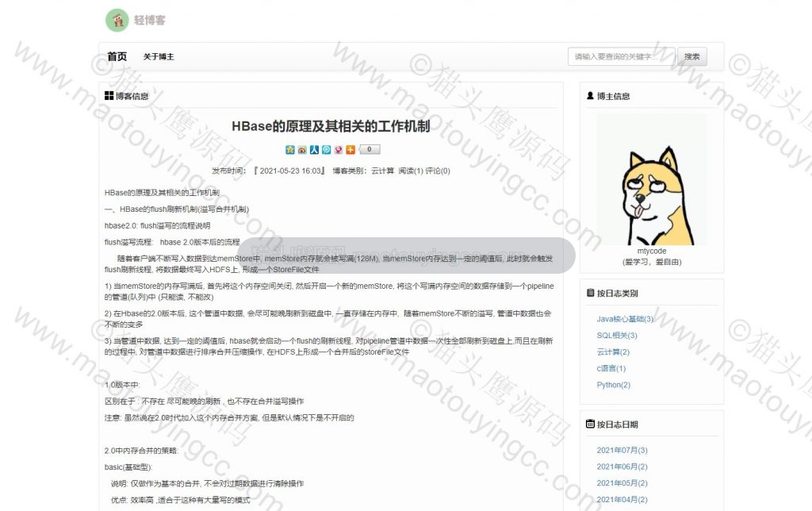Click the 博主信息 panel heading text
This screenshot has width=812, height=511.
click(x=613, y=96)
